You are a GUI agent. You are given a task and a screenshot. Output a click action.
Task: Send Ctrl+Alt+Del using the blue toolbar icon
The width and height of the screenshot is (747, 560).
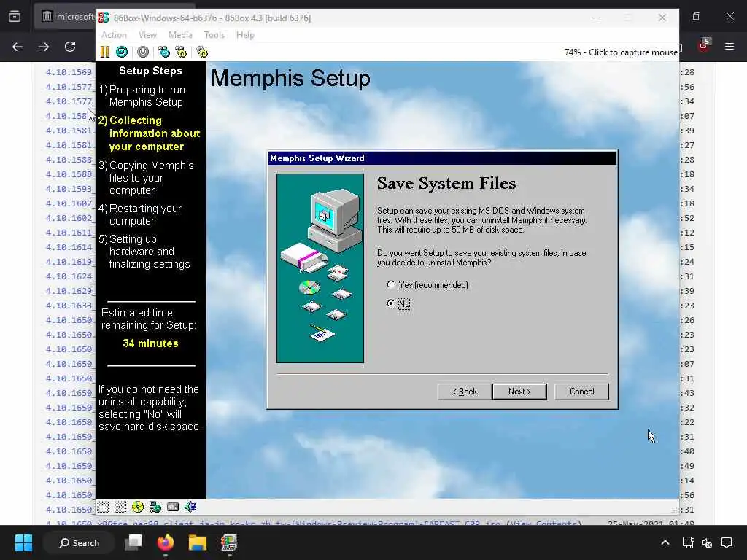pos(164,52)
